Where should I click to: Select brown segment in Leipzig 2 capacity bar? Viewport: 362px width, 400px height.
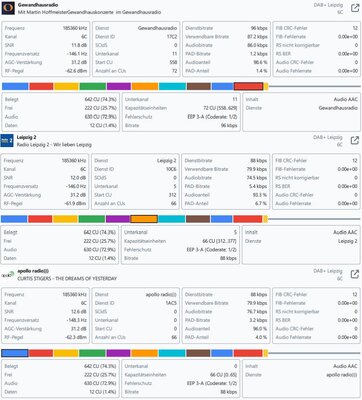click(198, 219)
